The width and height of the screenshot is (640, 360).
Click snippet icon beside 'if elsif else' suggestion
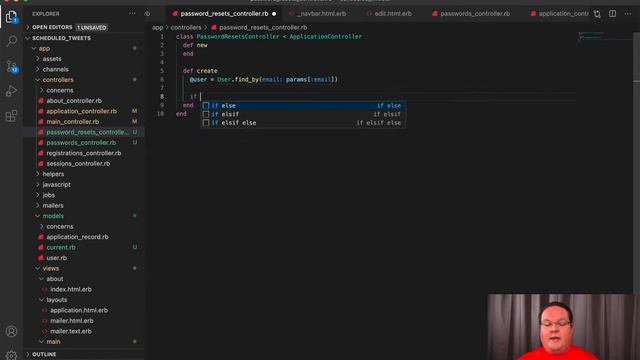pos(206,123)
